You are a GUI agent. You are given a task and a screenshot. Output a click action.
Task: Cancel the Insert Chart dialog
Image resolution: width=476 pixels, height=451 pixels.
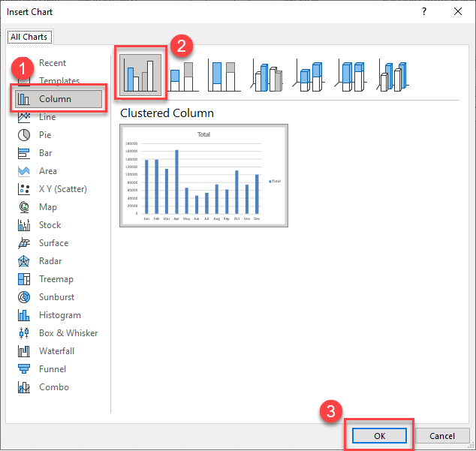(x=442, y=436)
